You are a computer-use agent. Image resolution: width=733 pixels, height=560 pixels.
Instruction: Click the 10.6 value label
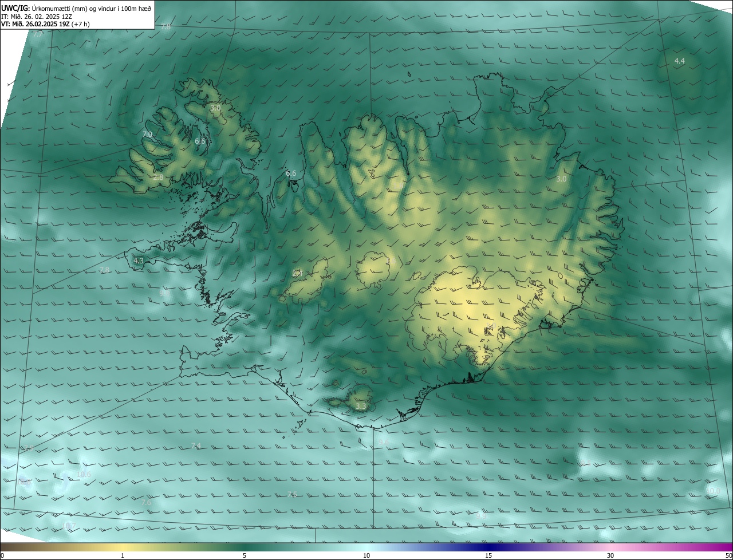(84, 474)
